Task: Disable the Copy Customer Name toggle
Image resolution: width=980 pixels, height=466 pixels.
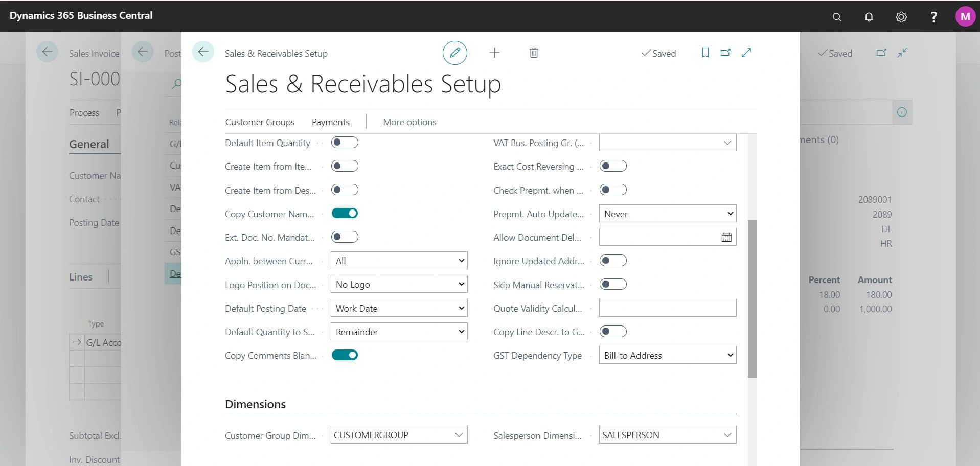Action: [345, 213]
